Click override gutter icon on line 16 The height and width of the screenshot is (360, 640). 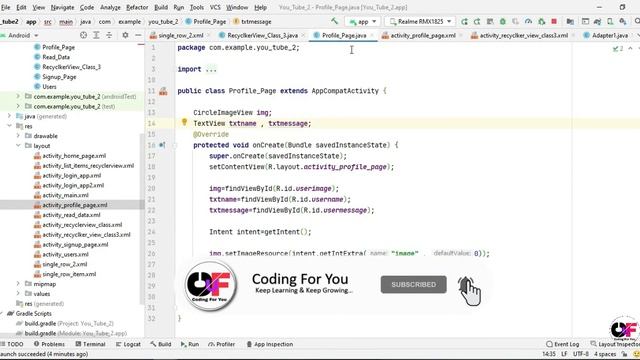coord(162,145)
